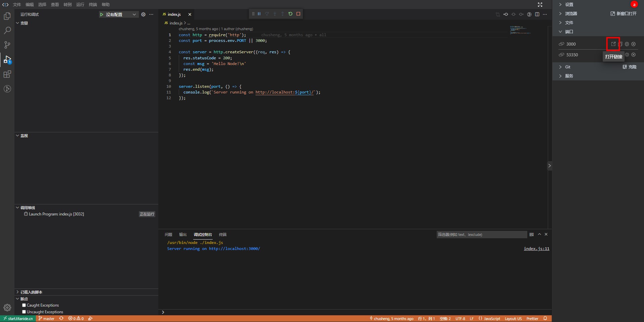Open previous revision with the back-arrow commit icon
This screenshot has width=644, height=322.
click(506, 14)
